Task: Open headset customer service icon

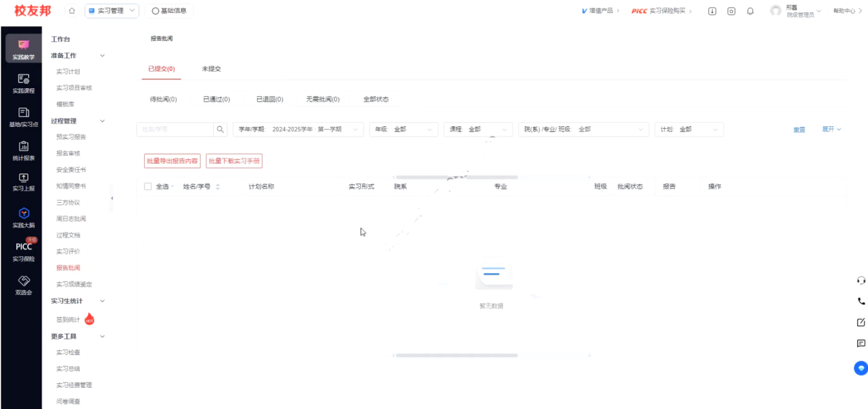Action: coord(861,280)
